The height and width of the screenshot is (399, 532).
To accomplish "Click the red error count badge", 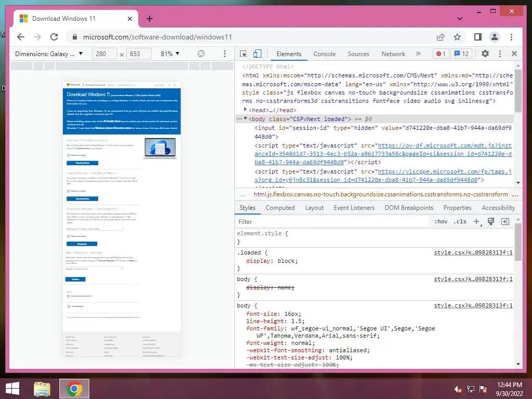I will coord(441,54).
